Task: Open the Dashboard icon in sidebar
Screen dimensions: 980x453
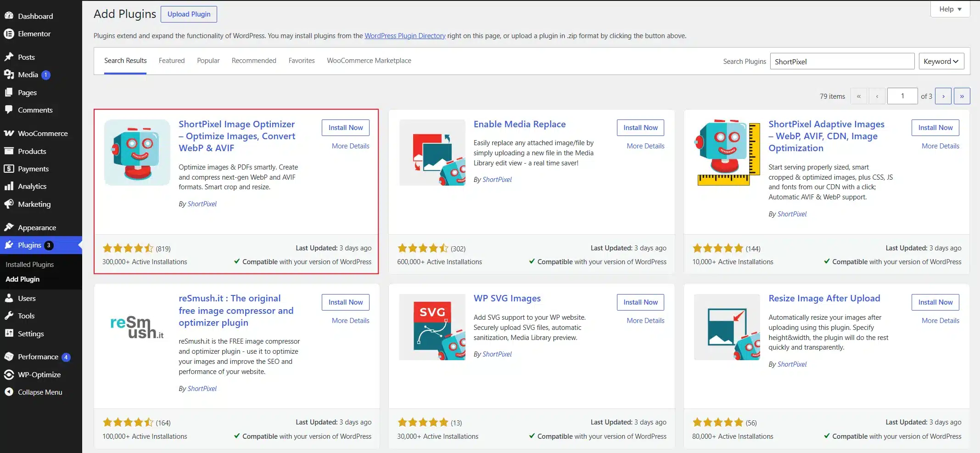Action: click(9, 16)
